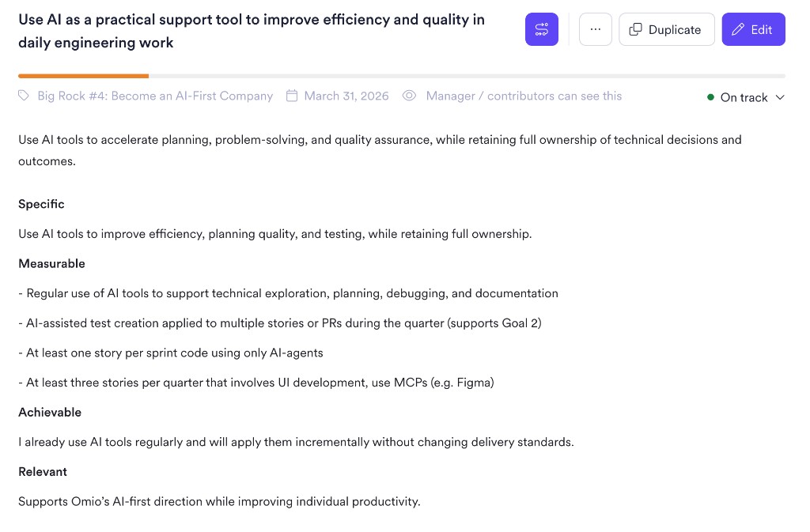The width and height of the screenshot is (810, 532).
Task: Duplicate this goal
Action: click(666, 29)
